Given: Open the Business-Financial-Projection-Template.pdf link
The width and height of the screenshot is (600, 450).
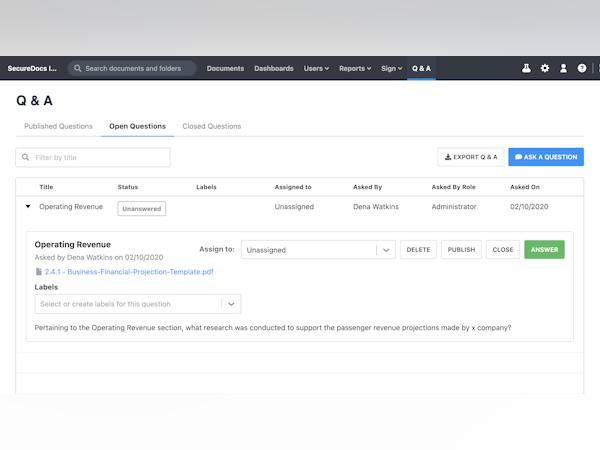Looking at the screenshot, I should tap(129, 272).
